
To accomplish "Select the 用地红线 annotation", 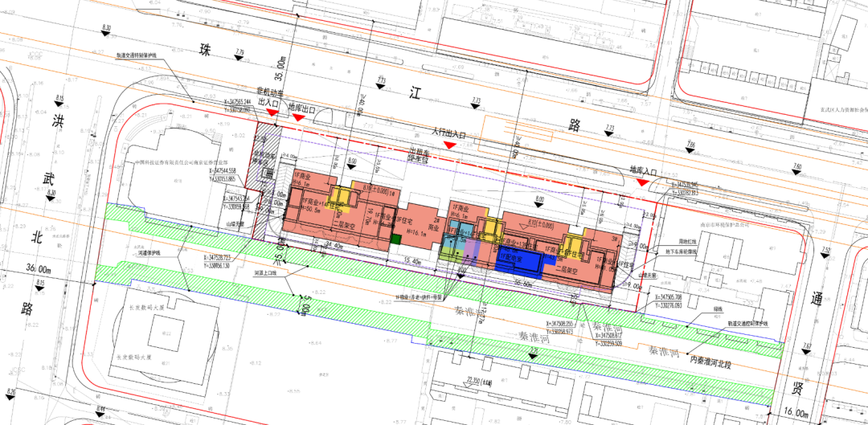I will pos(686,241).
